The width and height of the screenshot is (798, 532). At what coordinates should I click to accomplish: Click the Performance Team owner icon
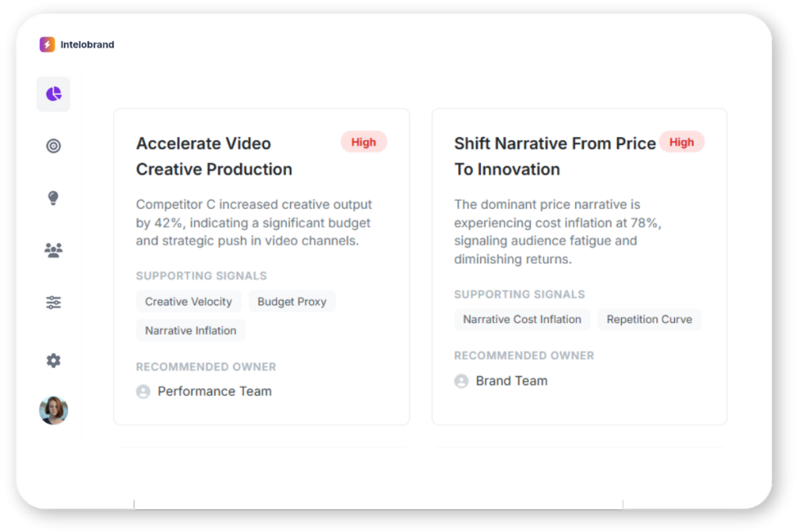(x=143, y=391)
